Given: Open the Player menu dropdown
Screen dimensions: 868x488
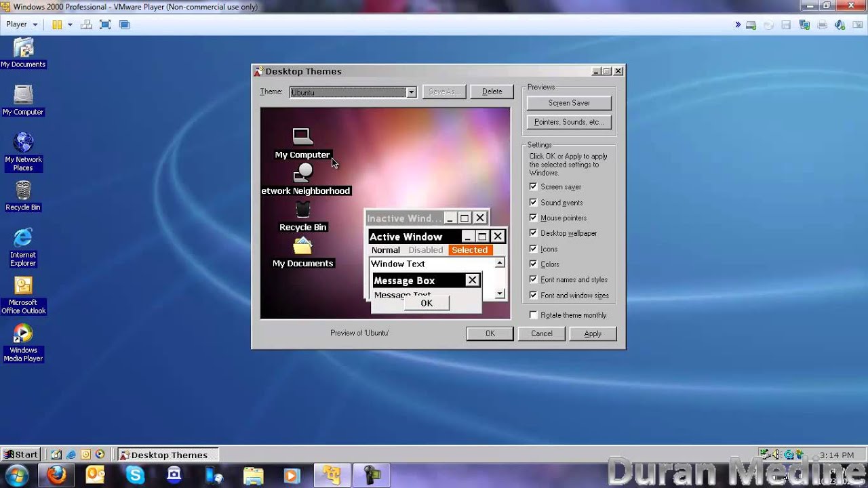Looking at the screenshot, I should point(22,24).
